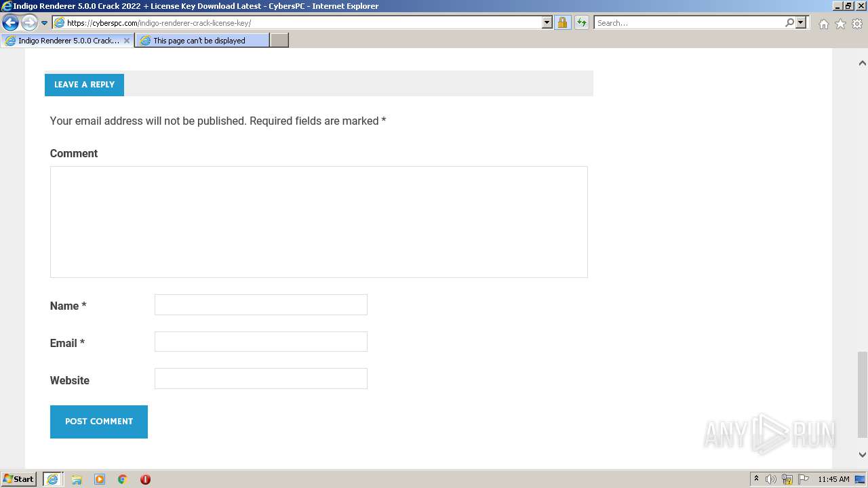This screenshot has height=488, width=868.
Task: Launch Chrome from the taskbar
Action: tap(122, 479)
